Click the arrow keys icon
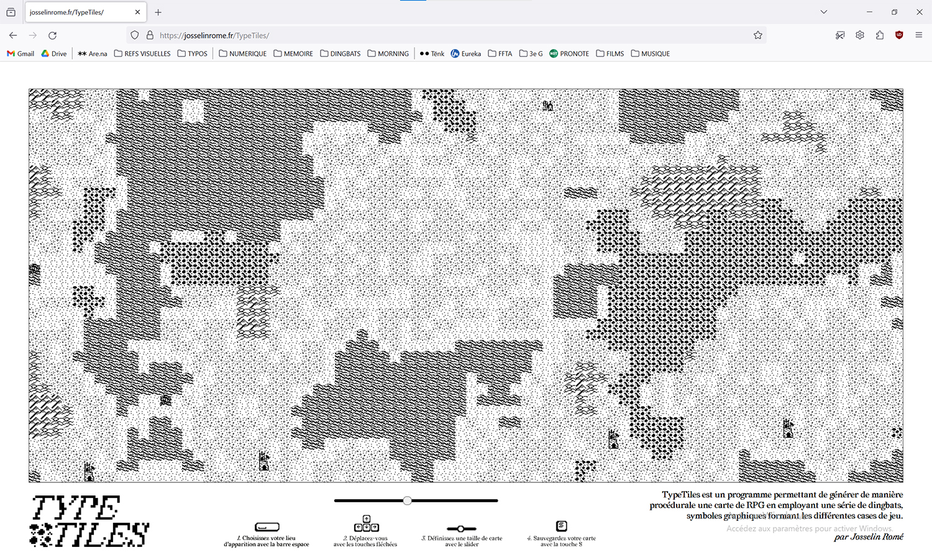 (366, 524)
